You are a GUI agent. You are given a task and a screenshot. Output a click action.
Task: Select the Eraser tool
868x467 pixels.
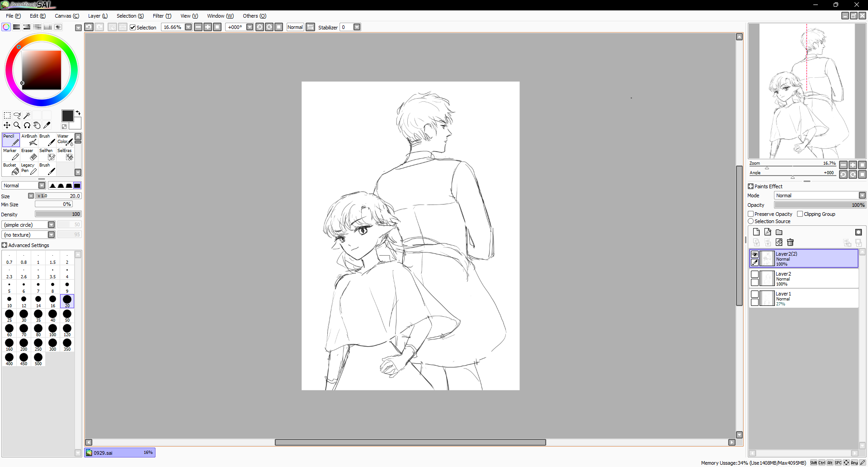click(x=29, y=155)
